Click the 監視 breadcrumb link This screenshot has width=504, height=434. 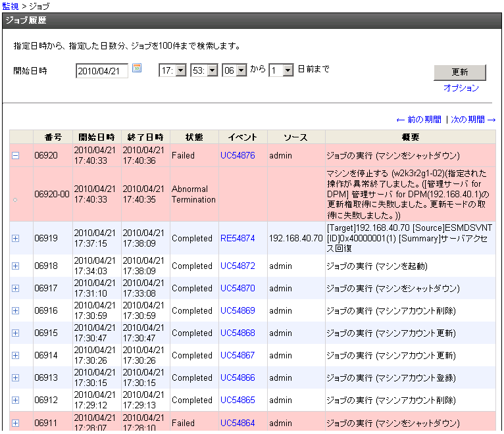pyautogui.click(x=11, y=6)
